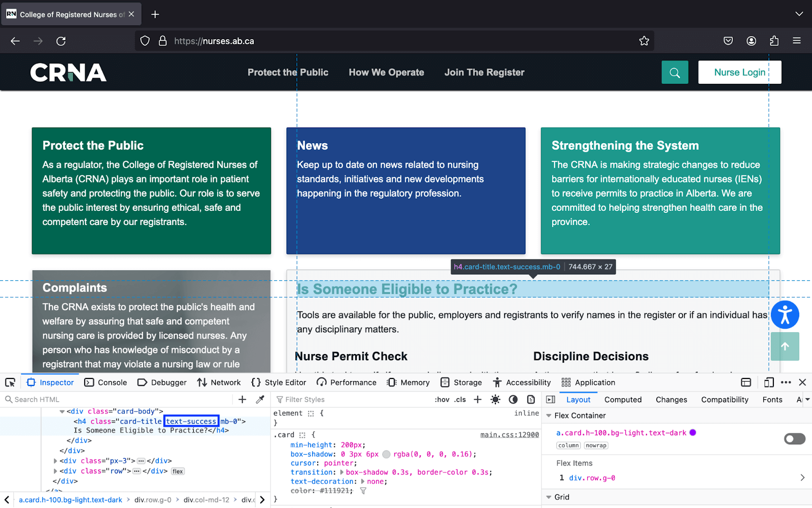
Task: Close the College of Registered Nurses tab
Action: tap(131, 14)
